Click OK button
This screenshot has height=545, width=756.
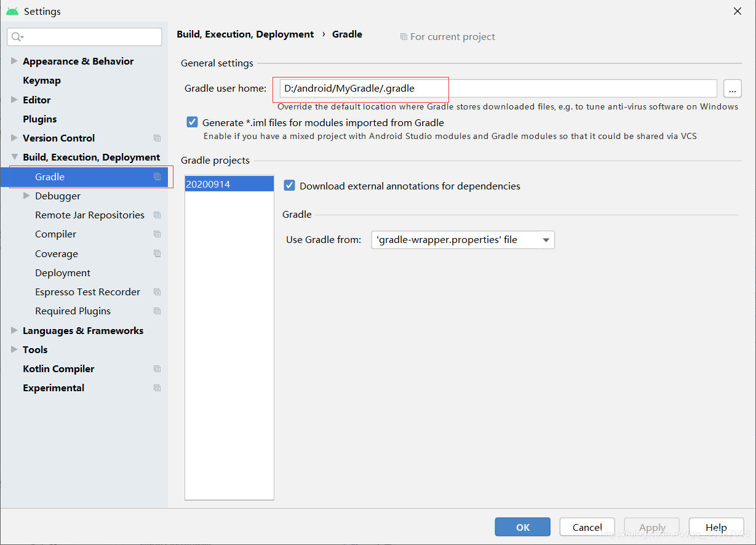[x=523, y=527]
